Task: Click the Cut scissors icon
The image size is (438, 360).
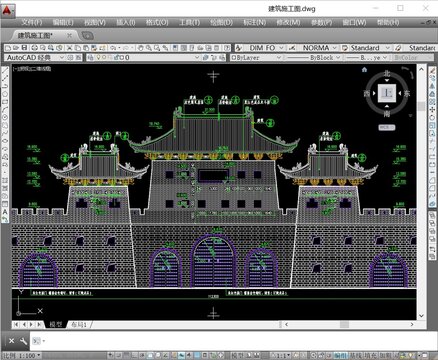Action: tap(69, 48)
